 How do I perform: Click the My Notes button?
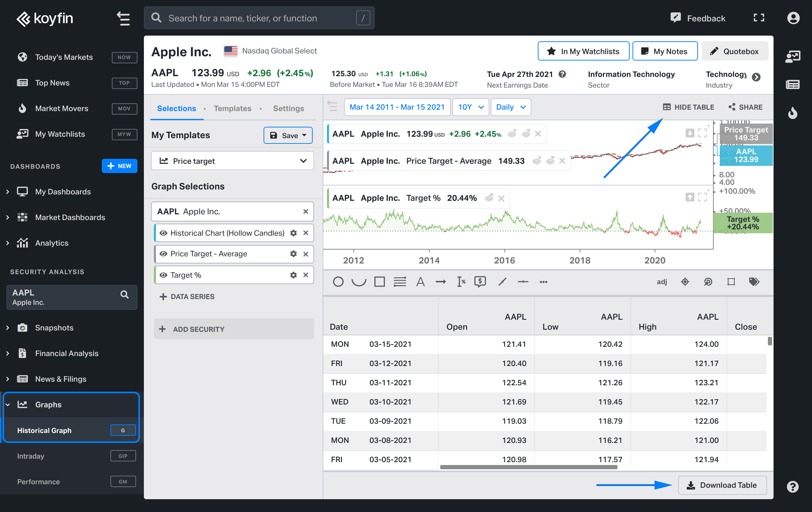pyautogui.click(x=665, y=51)
